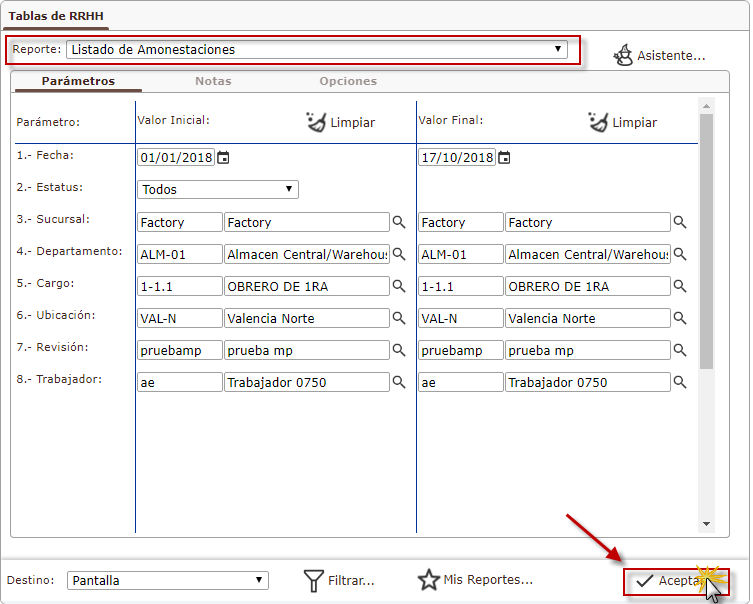Screen dimensions: 753x604
Task: Click the initial Revisión code field
Action: pos(180,350)
